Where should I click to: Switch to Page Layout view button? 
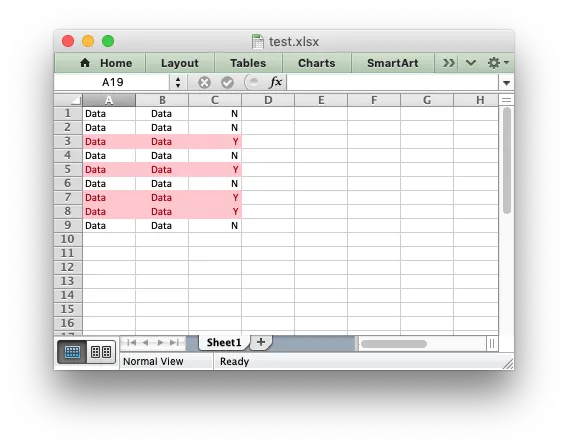click(x=101, y=352)
